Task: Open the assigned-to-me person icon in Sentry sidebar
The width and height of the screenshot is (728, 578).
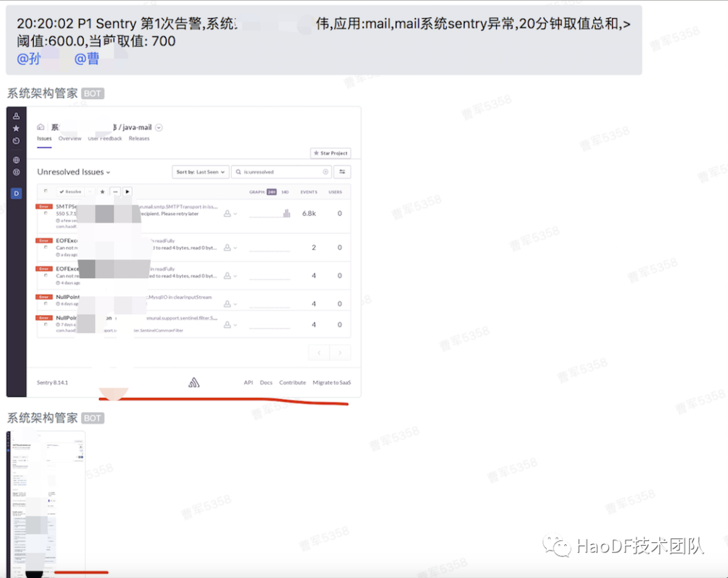Action: coord(16,116)
